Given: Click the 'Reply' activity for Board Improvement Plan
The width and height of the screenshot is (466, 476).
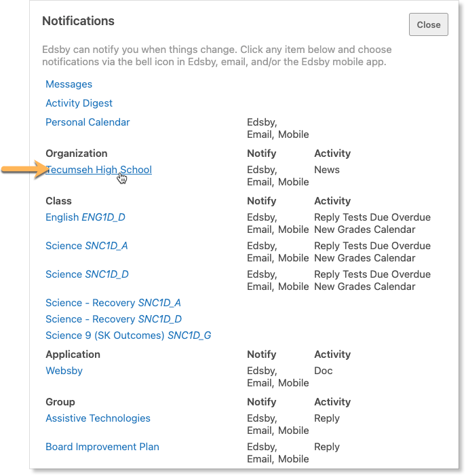Looking at the screenshot, I should (327, 447).
